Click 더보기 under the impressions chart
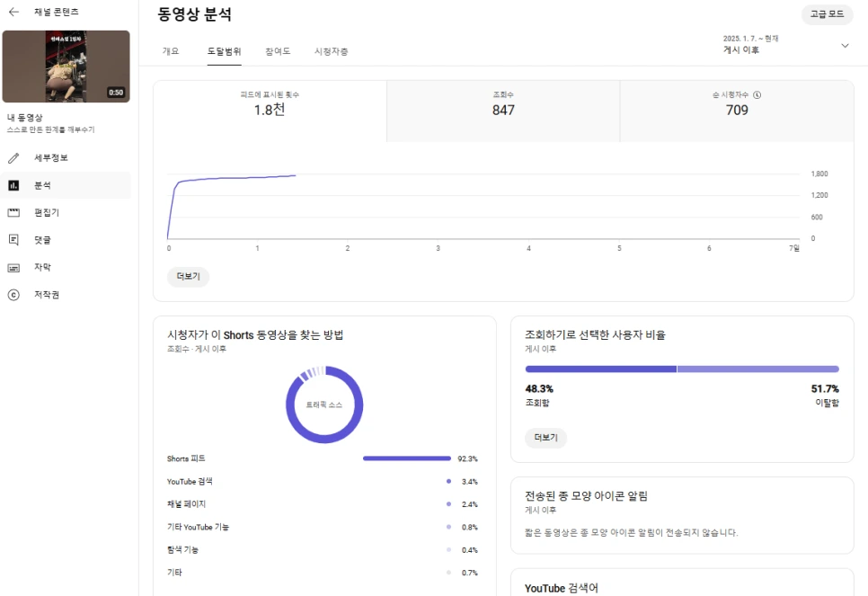 click(x=188, y=276)
